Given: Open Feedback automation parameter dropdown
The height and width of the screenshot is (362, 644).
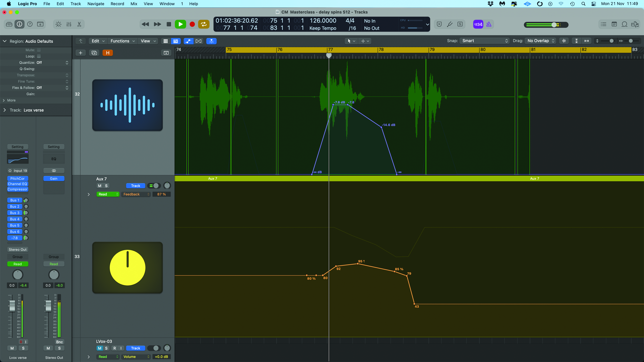Looking at the screenshot, I should coord(136,194).
